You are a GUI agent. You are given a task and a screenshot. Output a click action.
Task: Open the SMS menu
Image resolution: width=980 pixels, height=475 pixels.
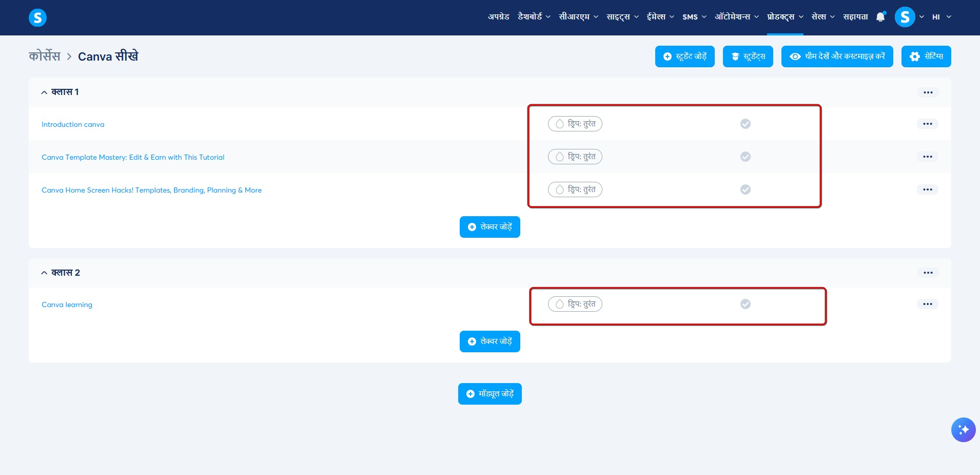click(x=694, y=17)
